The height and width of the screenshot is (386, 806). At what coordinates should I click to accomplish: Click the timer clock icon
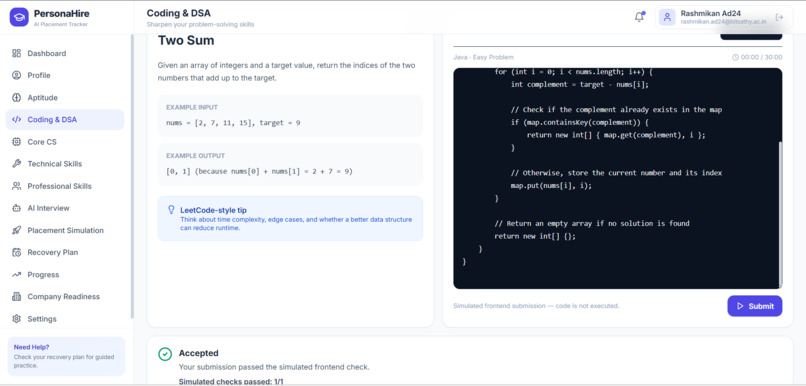coord(736,58)
